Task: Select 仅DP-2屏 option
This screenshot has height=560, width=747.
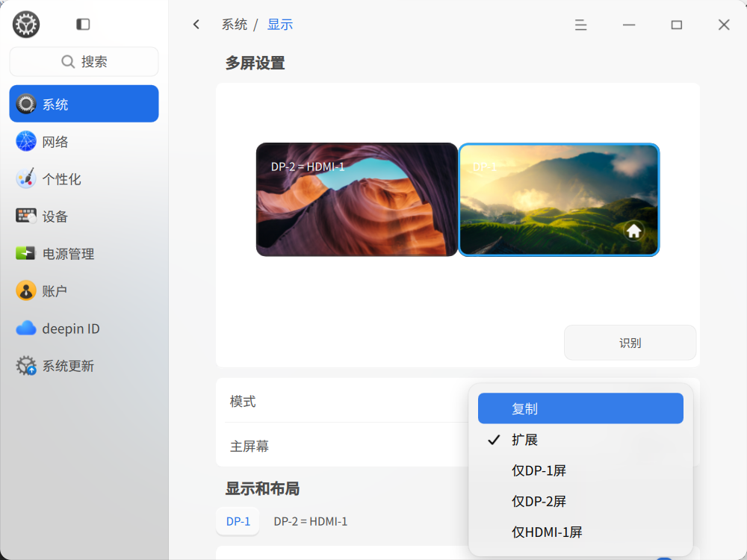Action: [580, 501]
